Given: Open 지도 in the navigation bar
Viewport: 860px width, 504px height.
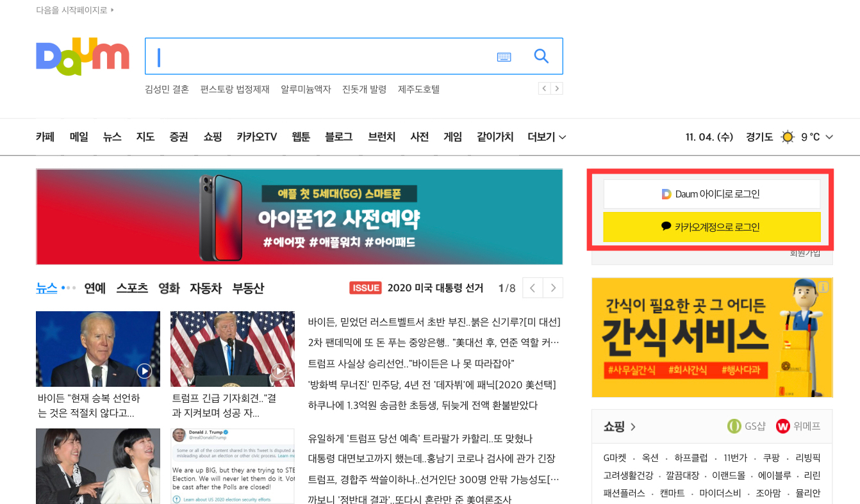Looking at the screenshot, I should tap(145, 137).
